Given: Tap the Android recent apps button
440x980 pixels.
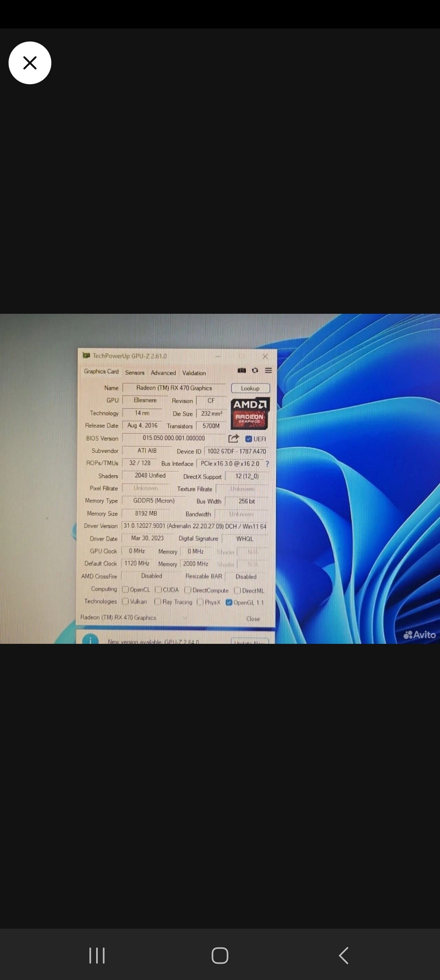Looking at the screenshot, I should coord(97,955).
